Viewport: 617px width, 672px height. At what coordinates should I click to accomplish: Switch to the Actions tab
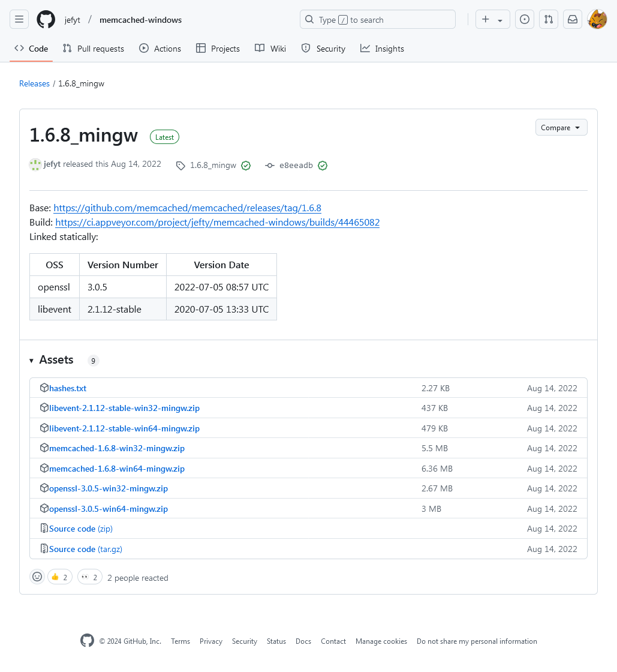point(160,49)
